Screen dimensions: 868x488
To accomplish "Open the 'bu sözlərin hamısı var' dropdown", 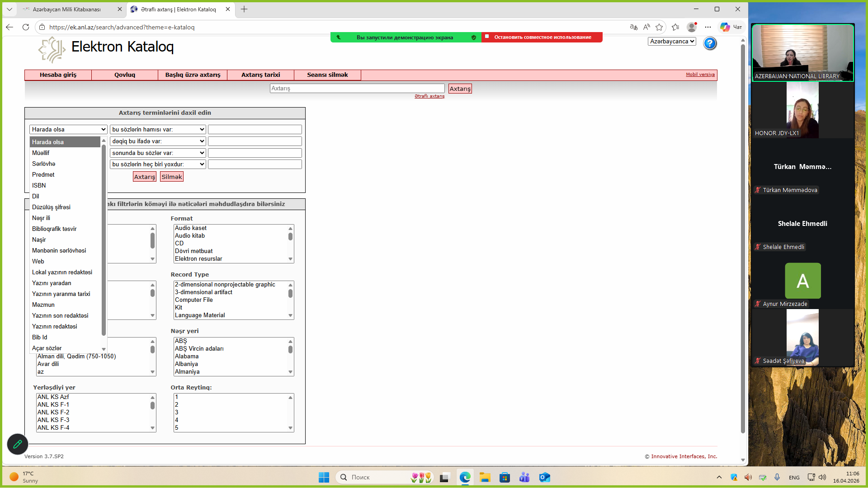I will pos(158,130).
